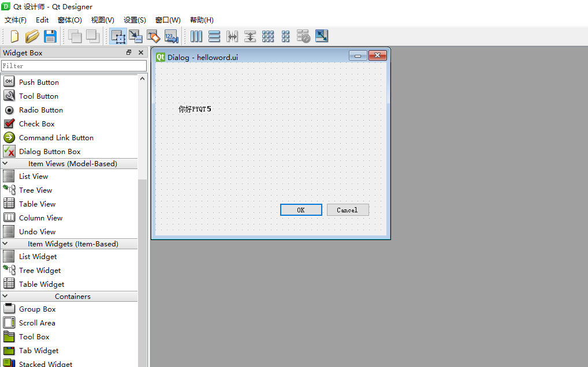The height and width of the screenshot is (367, 588).
Task: Apply Lay Out Horizontally in Splitter icon
Action: click(232, 36)
